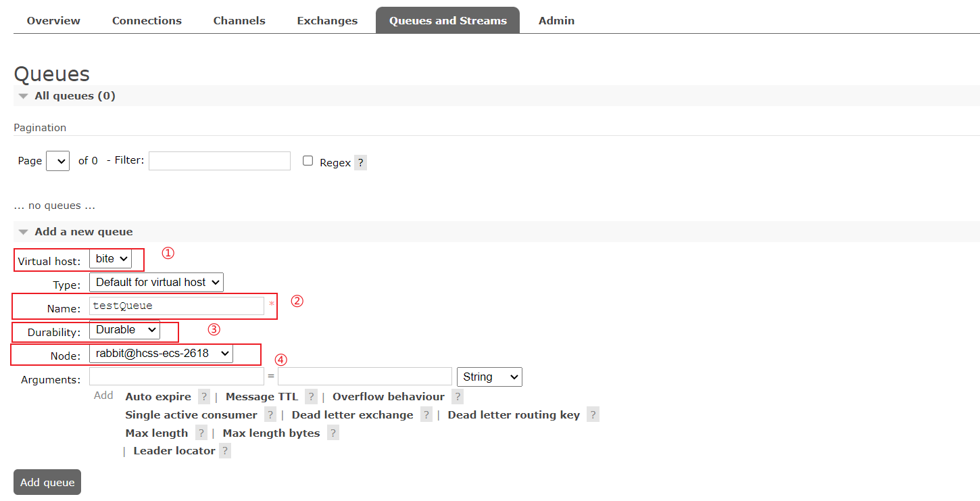Open Dead letter routing key help
This screenshot has width=980, height=501.
(x=593, y=414)
